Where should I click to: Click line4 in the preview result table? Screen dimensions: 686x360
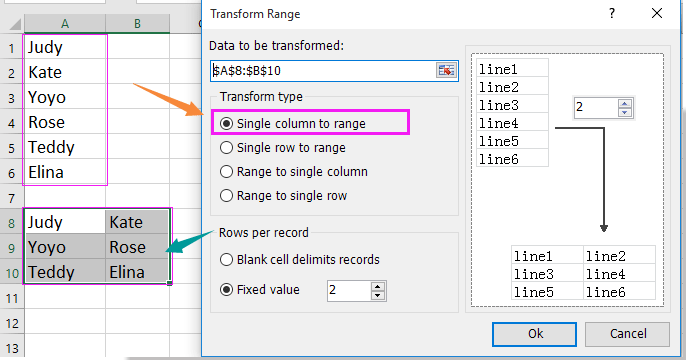pyautogui.click(x=619, y=274)
